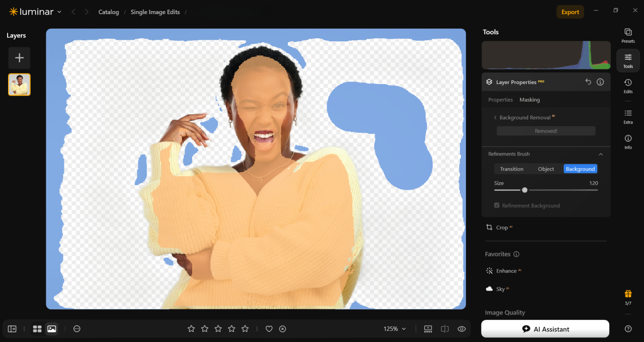Select the Background brush mode
The image size is (644, 342).
pyautogui.click(x=581, y=169)
